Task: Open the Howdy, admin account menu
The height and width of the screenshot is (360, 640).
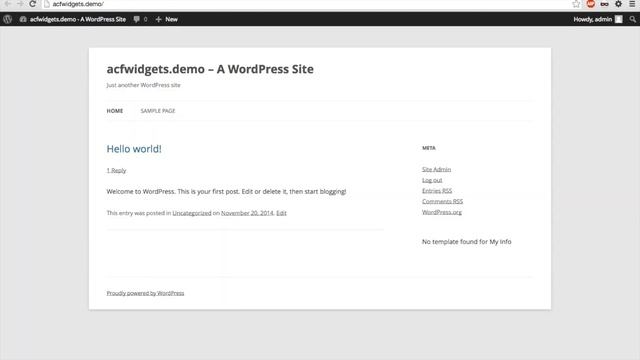Action: (x=598, y=19)
